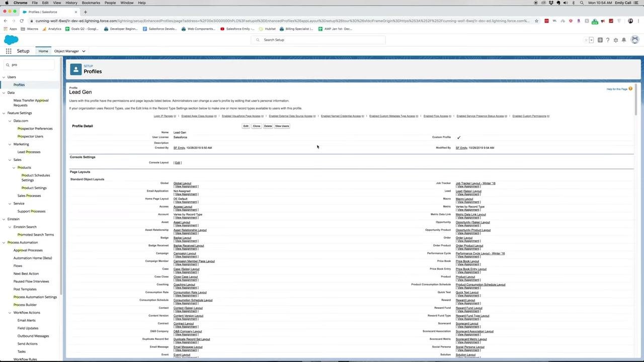The image size is (644, 362).
Task: Click the global actions plus icon
Action: (x=600, y=40)
